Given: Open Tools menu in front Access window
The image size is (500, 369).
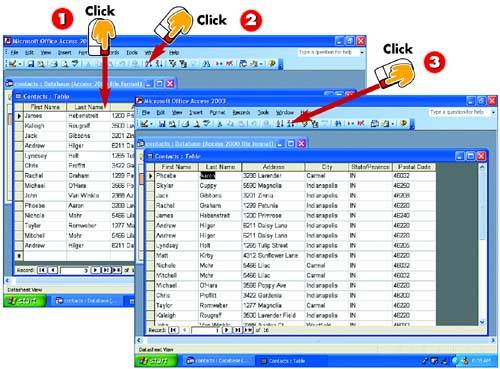Looking at the screenshot, I should coord(263,113).
